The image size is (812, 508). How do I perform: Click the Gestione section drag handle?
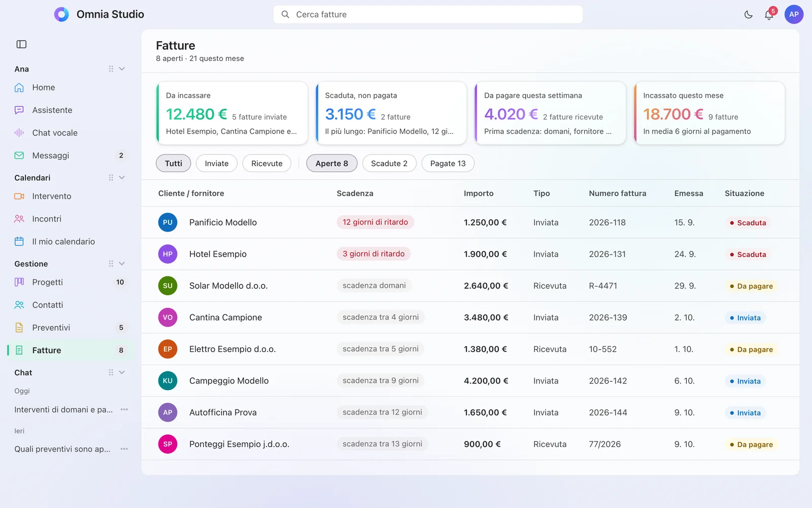[x=111, y=264]
